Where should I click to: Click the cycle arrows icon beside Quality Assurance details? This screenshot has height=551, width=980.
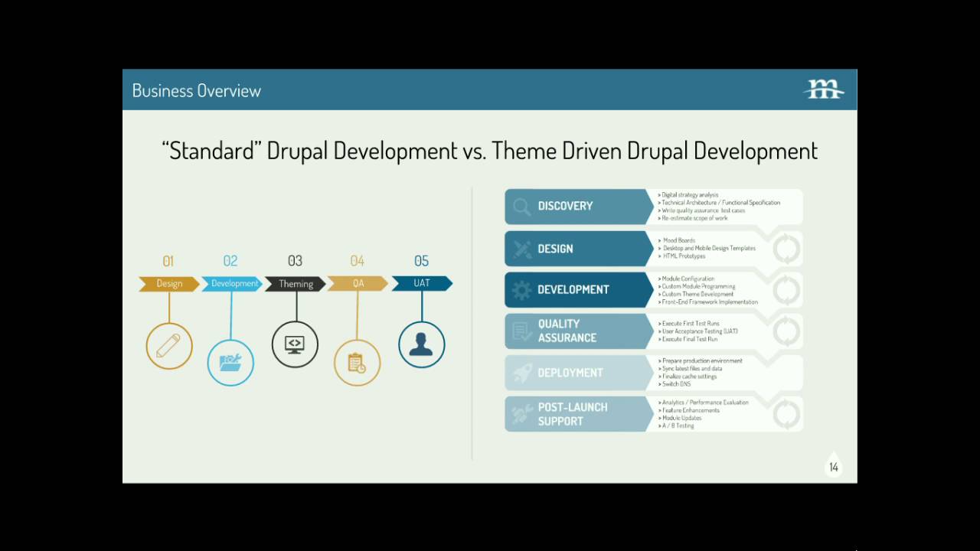click(786, 331)
